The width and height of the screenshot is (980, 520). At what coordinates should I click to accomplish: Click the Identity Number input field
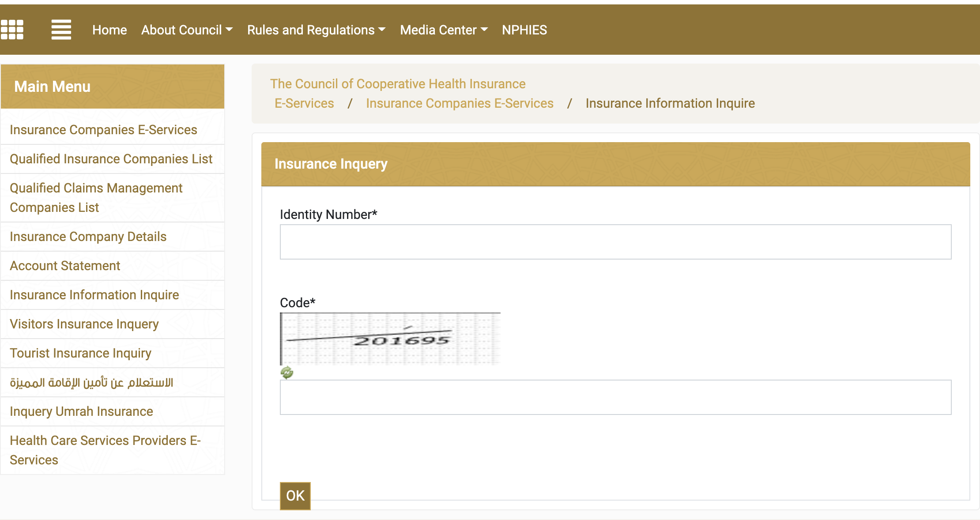(x=615, y=242)
